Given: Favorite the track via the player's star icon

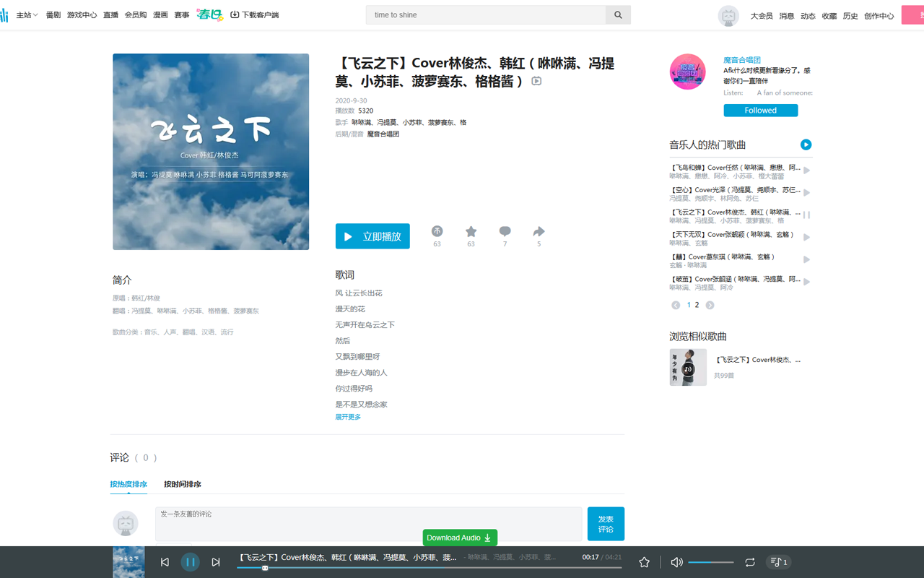Looking at the screenshot, I should coord(643,561).
